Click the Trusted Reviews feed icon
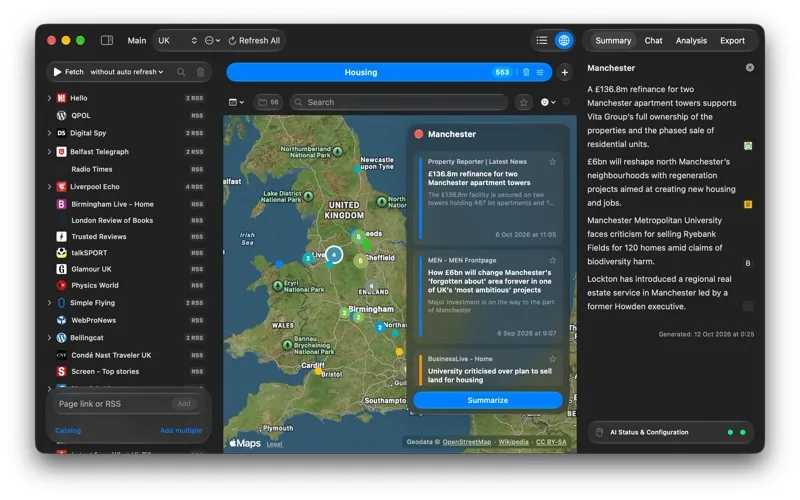This screenshot has height=500, width=800. [61, 237]
